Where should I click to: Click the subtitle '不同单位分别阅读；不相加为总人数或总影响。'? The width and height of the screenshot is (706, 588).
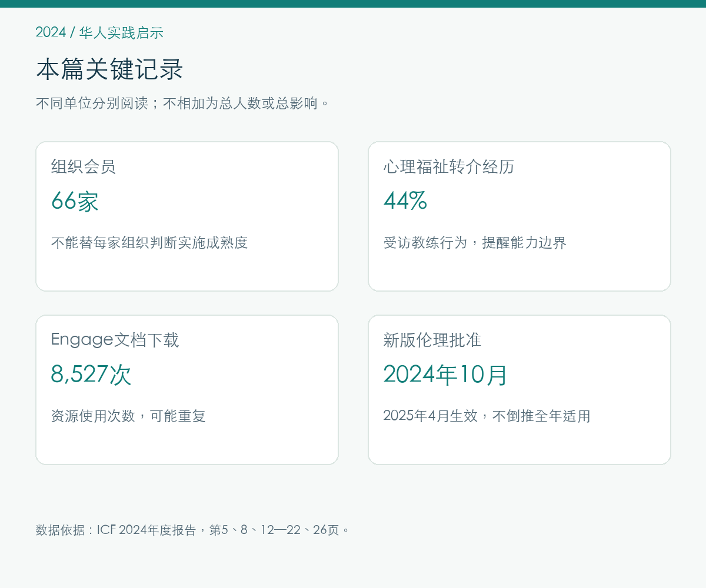click(183, 103)
